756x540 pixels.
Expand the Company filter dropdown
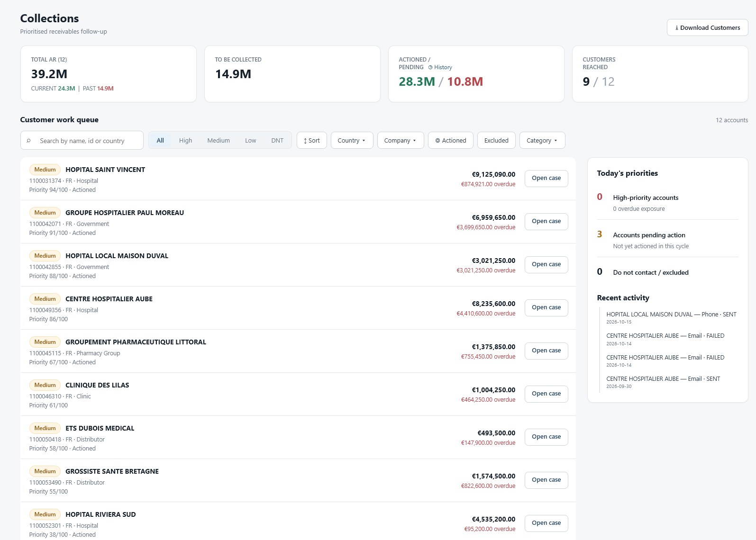point(401,140)
